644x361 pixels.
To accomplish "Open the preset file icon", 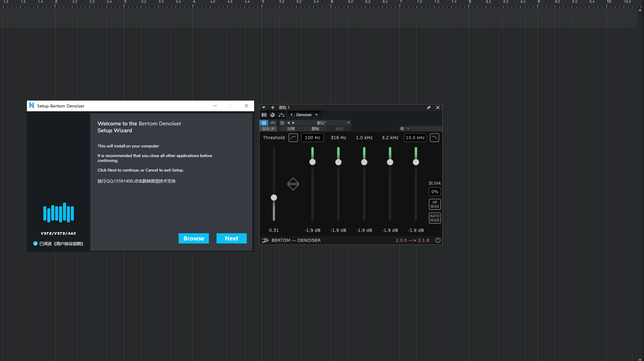I will 282,123.
